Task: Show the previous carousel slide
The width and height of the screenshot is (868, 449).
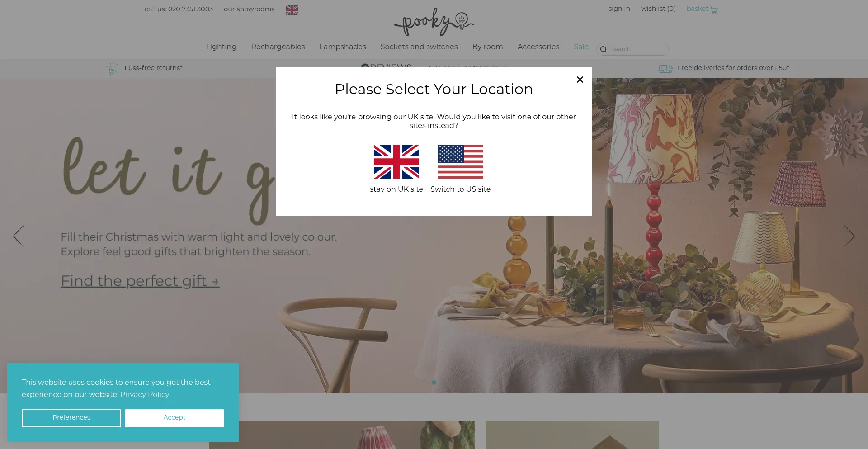Action: click(x=18, y=236)
